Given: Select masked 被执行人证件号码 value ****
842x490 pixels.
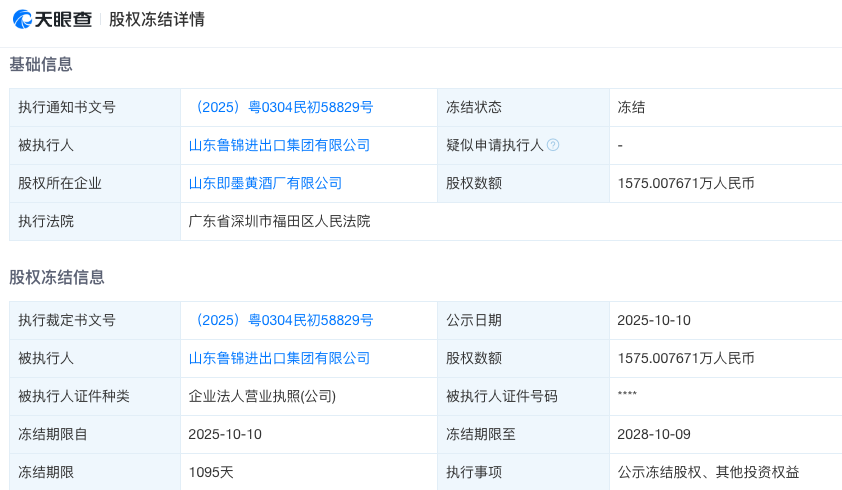Looking at the screenshot, I should point(627,395).
